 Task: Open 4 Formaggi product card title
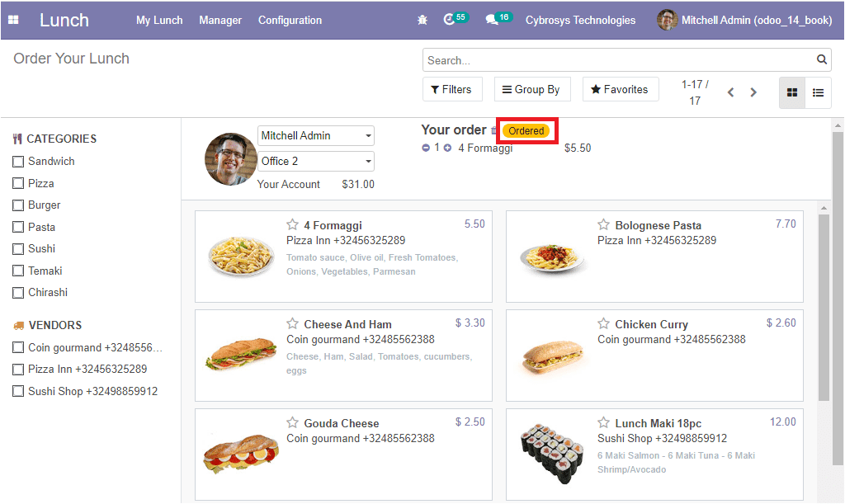tap(333, 226)
